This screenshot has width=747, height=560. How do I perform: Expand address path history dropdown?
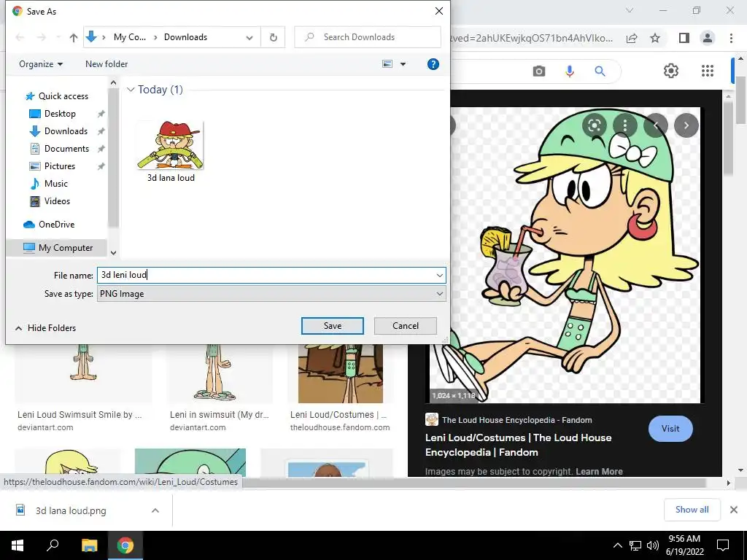coord(249,38)
